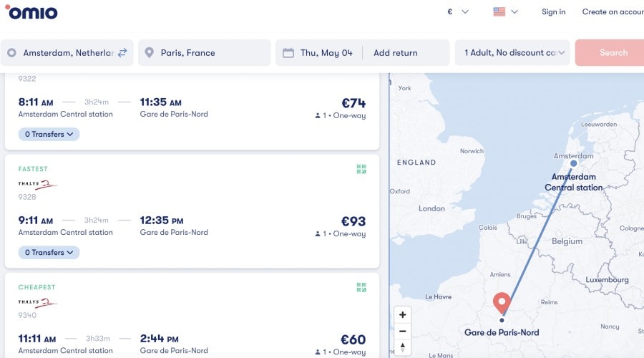Show the mobile ticket QR icon on Cheapest trip

[x=361, y=287]
